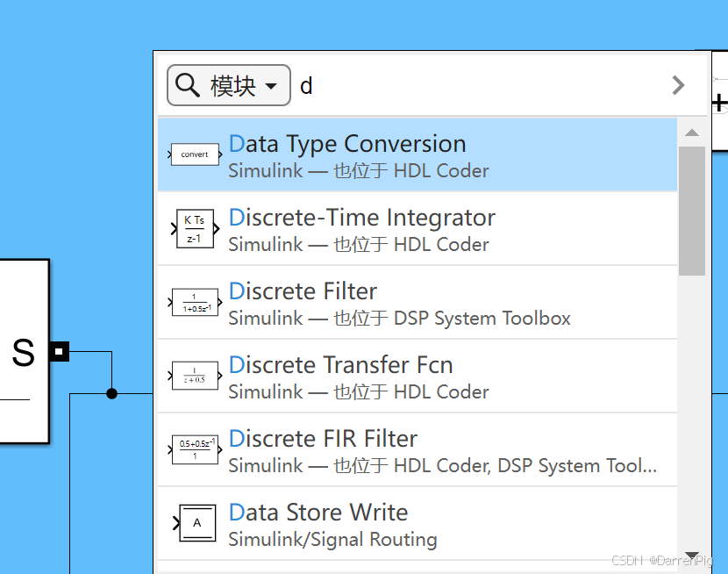This screenshot has width=728, height=574.
Task: Click the search text field containing 'd'
Action: (x=478, y=85)
